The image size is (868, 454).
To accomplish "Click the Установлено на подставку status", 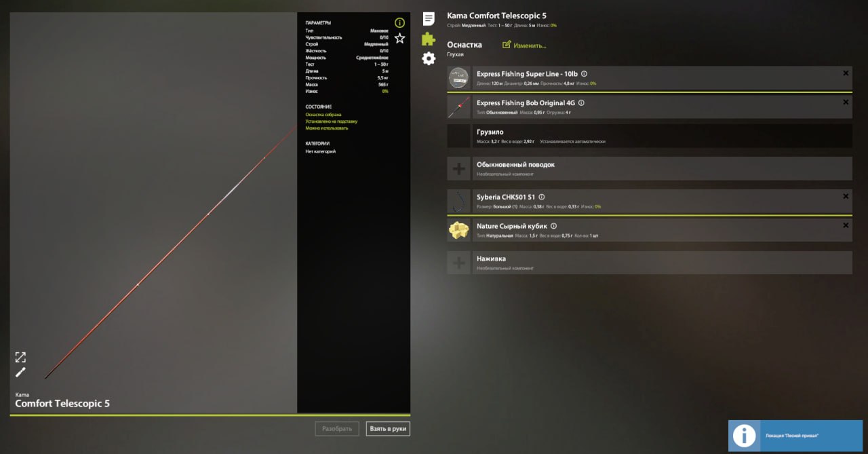I will click(331, 121).
